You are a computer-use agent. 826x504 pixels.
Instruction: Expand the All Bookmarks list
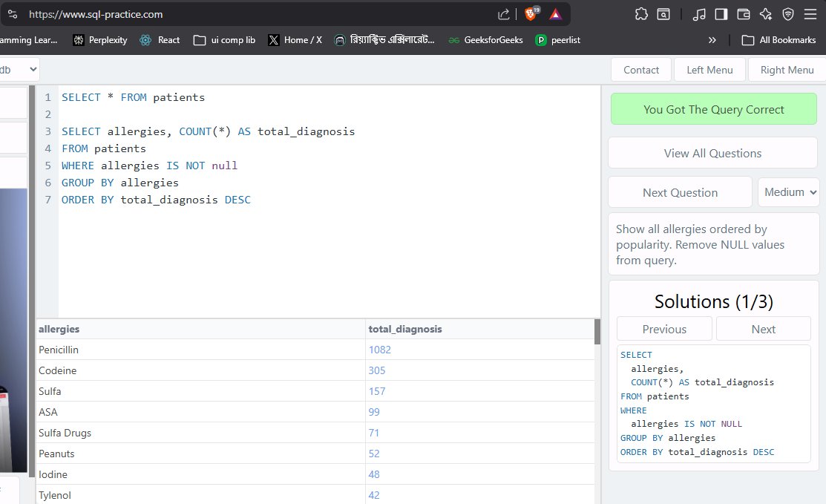click(779, 40)
